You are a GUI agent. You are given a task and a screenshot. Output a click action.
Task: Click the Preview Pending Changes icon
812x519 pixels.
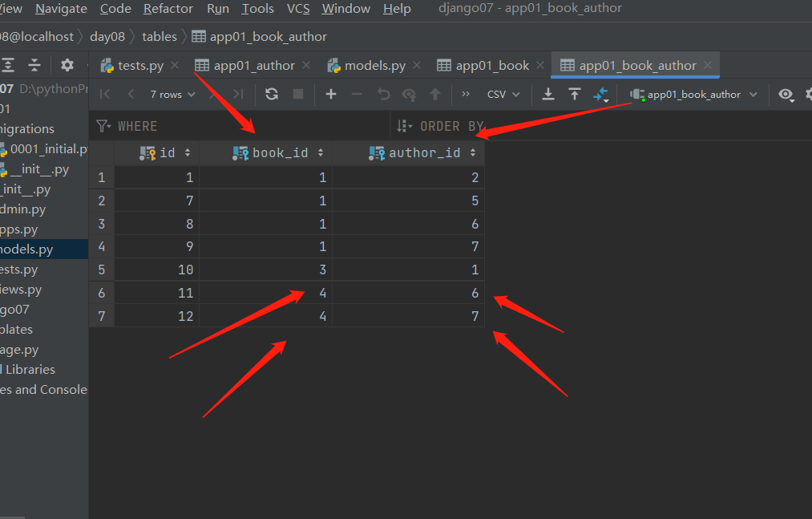point(409,95)
